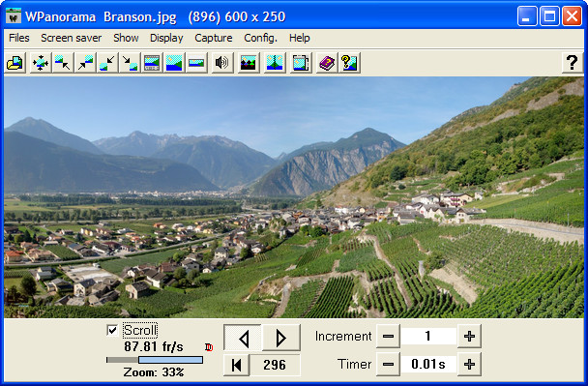
Task: Click the Timer value field showing 0.01s
Action: (428, 364)
